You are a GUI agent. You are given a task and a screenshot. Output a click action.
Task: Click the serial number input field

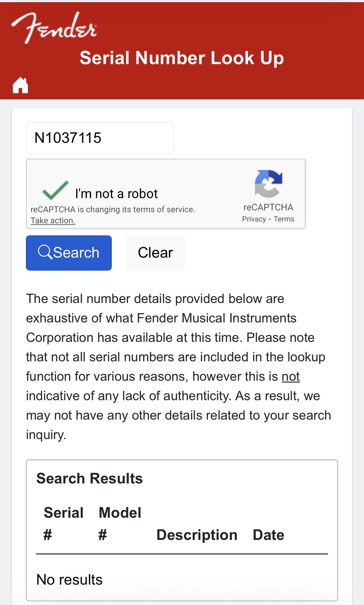pos(100,138)
